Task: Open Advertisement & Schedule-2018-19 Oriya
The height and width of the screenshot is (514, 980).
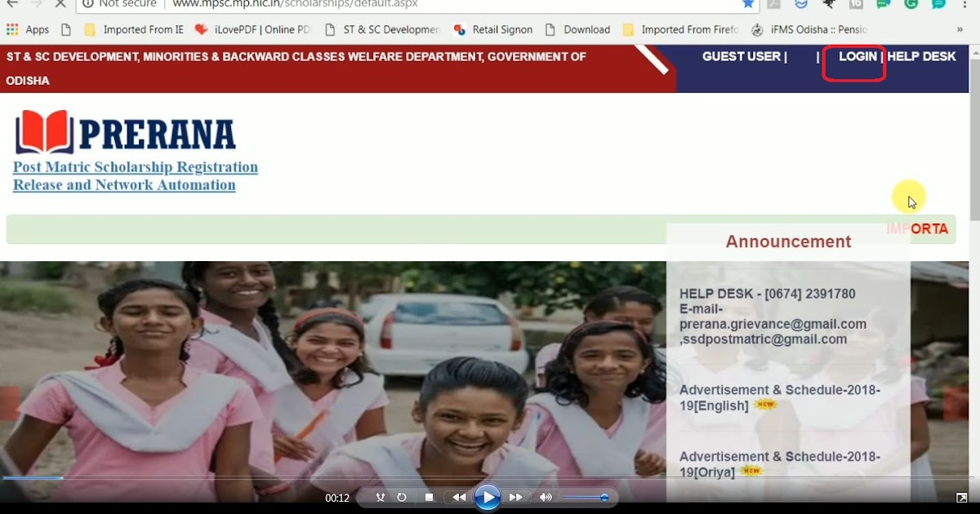Action: click(780, 464)
